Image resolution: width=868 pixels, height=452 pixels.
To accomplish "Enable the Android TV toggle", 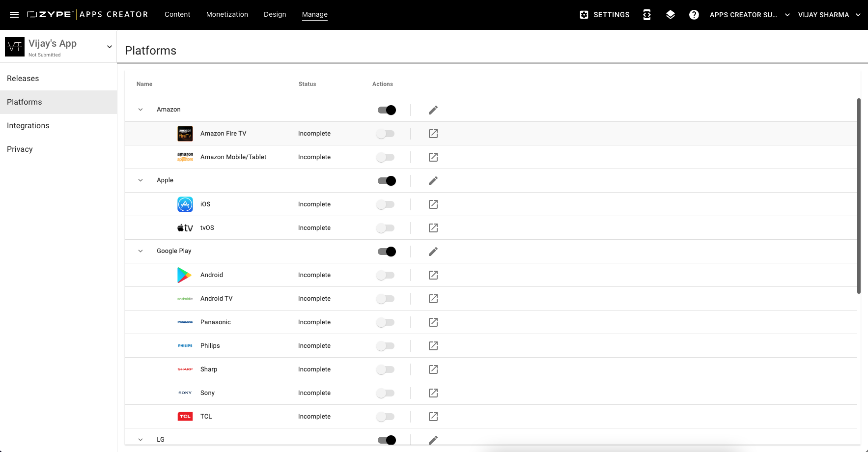I will [386, 299].
